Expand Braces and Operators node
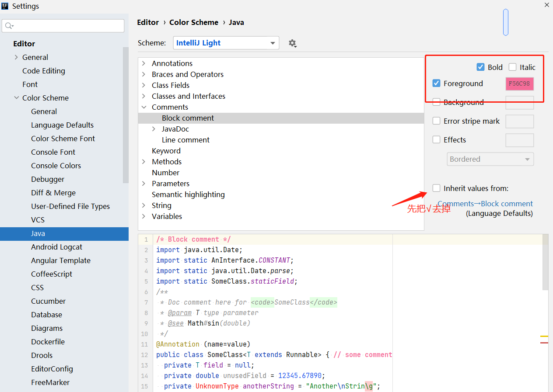The image size is (553, 392). tap(143, 74)
